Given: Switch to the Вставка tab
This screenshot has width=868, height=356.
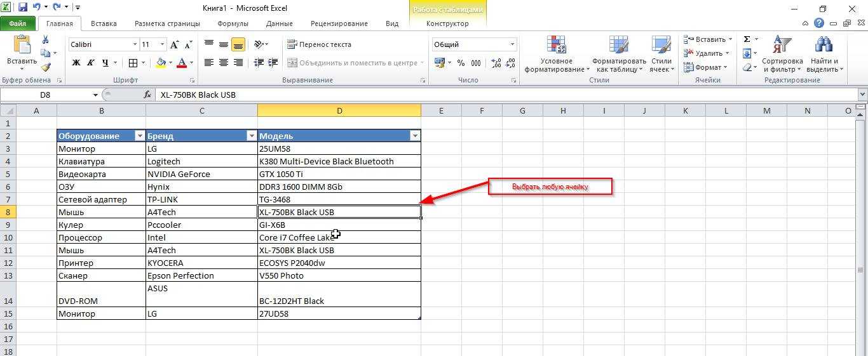Looking at the screenshot, I should tap(104, 23).
